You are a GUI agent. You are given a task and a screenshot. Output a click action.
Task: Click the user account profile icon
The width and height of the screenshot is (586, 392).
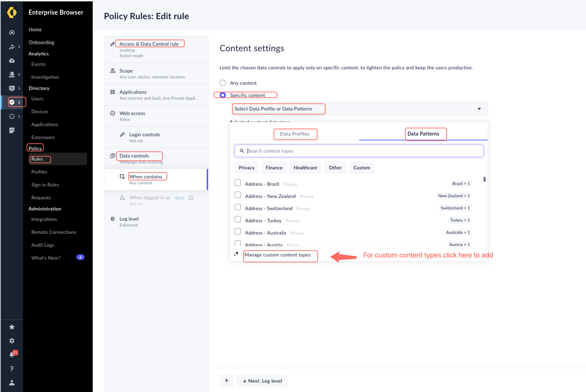pos(12,382)
